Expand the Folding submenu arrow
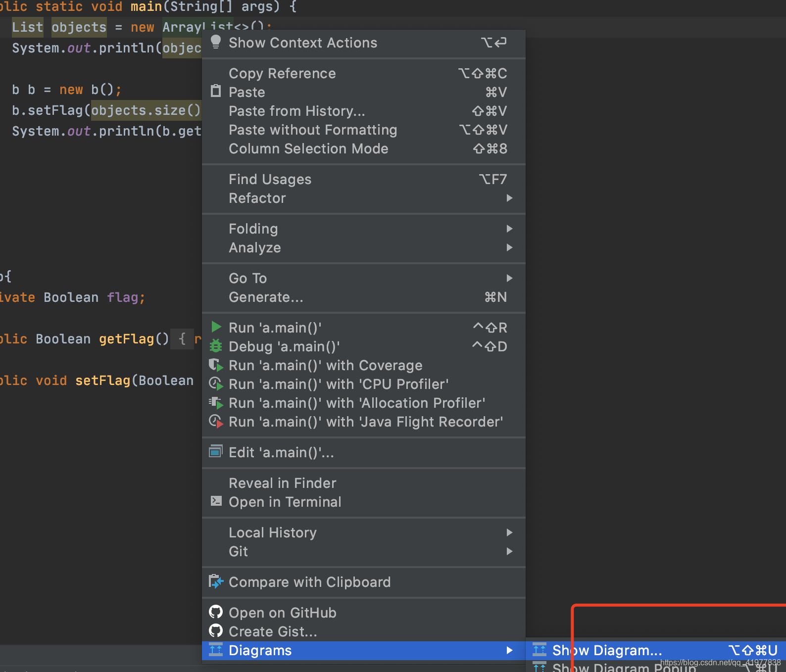This screenshot has width=786, height=672. 509,229
